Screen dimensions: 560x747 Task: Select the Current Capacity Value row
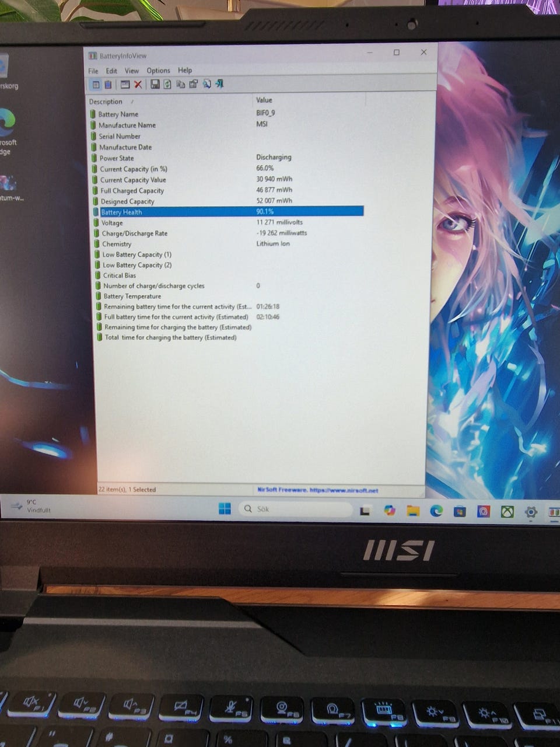(228, 180)
